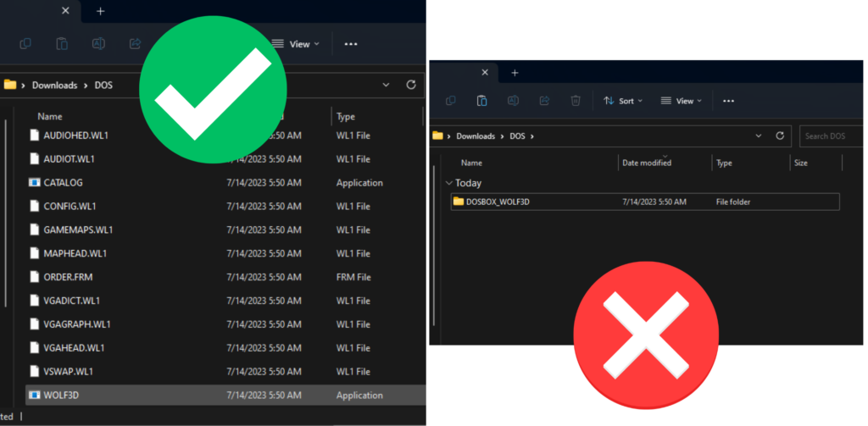
Task: Select the VGADICT.WL1 file
Action: [x=226, y=301]
